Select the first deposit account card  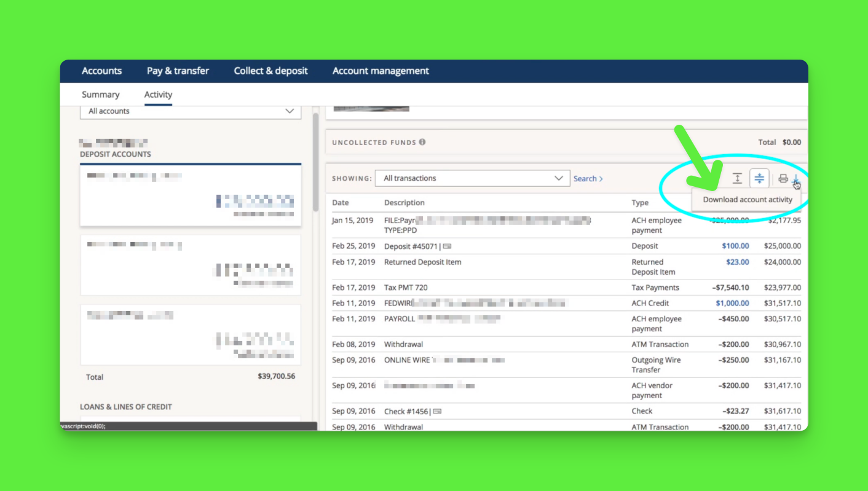[191, 195]
